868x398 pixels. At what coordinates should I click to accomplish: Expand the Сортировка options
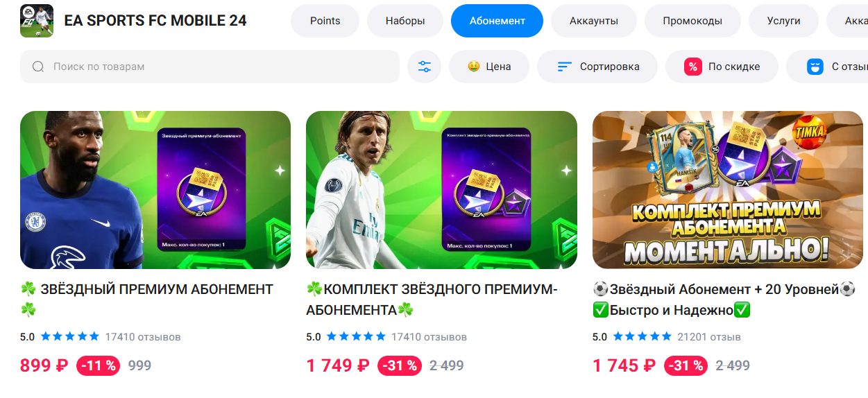pyautogui.click(x=597, y=67)
